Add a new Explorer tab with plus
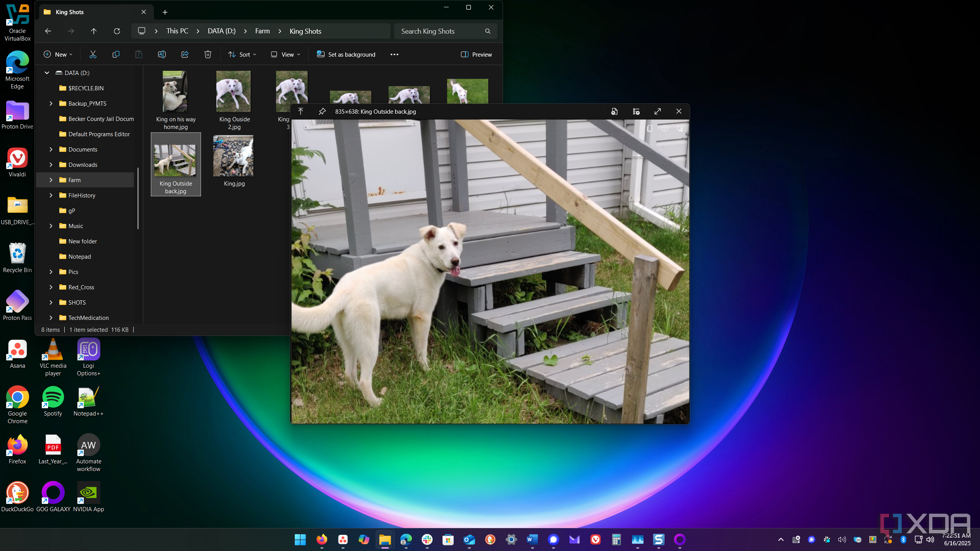 (165, 12)
